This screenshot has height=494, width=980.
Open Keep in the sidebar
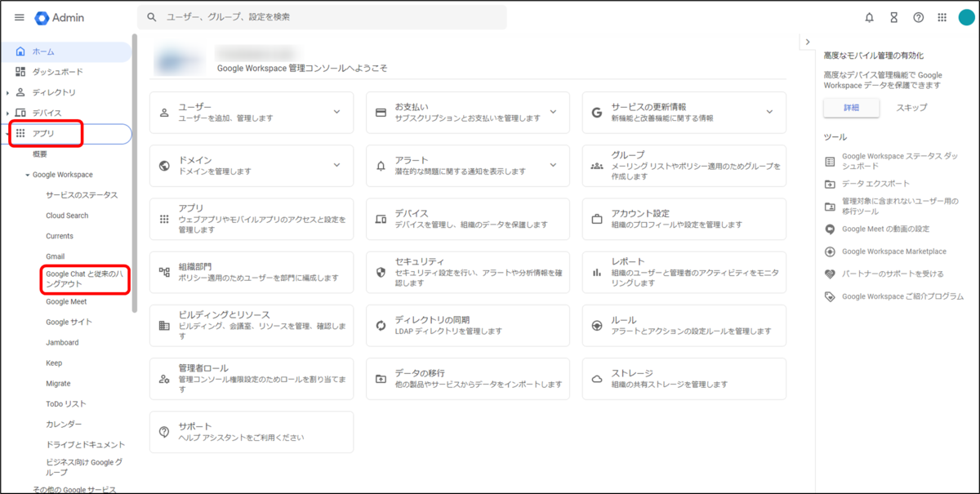click(54, 363)
